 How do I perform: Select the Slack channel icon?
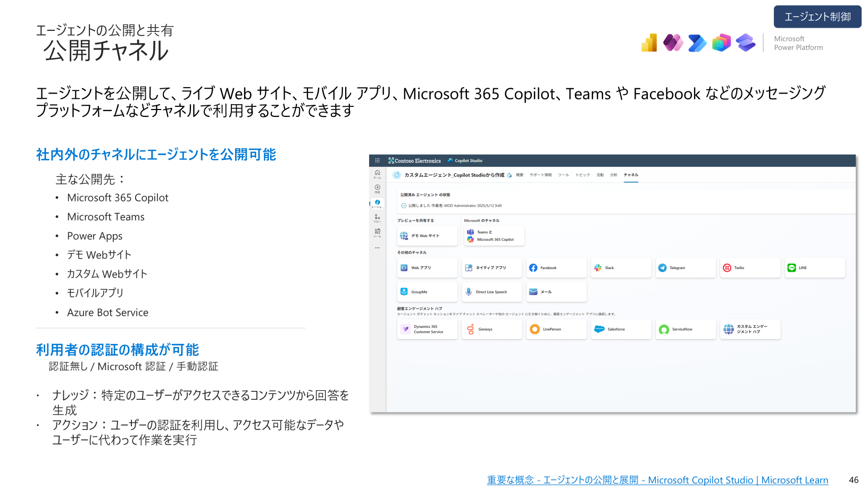click(598, 268)
